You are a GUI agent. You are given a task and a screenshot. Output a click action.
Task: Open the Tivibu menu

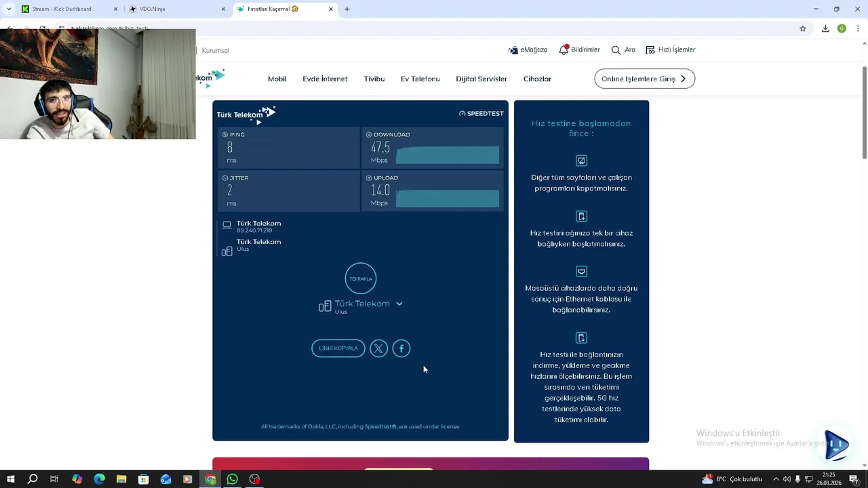pos(374,79)
